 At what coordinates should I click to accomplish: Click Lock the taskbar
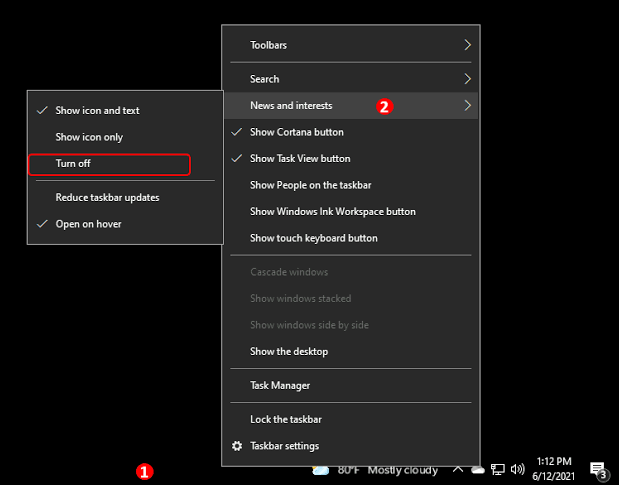coord(351,419)
